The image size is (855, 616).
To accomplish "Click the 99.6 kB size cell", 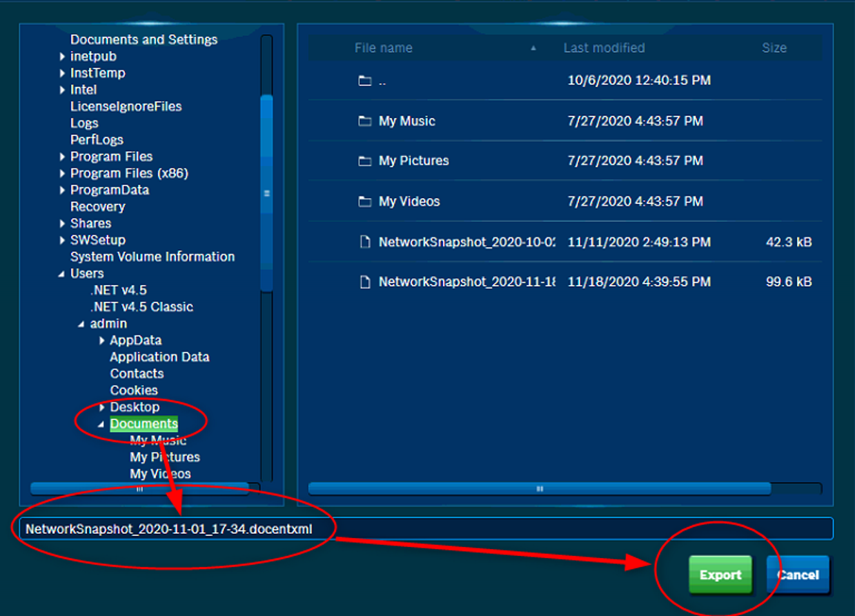I will tap(788, 282).
